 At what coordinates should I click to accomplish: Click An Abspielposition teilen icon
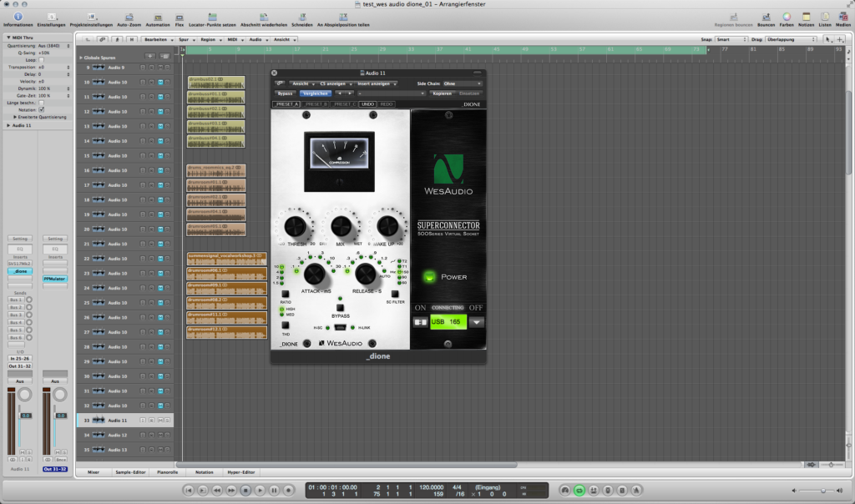tap(343, 17)
